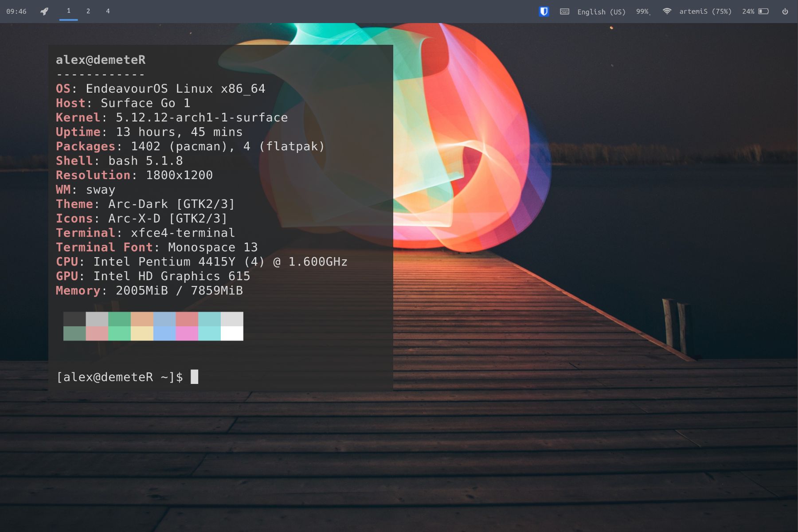Viewport: 798px width, 532px height.
Task: Click the 09:46 clock
Action: (16, 12)
